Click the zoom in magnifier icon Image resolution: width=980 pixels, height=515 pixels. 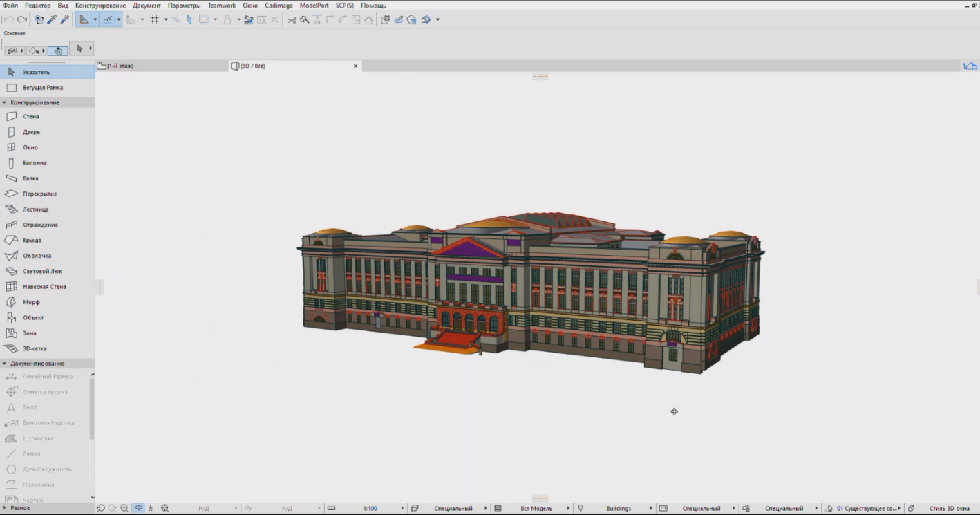124,508
